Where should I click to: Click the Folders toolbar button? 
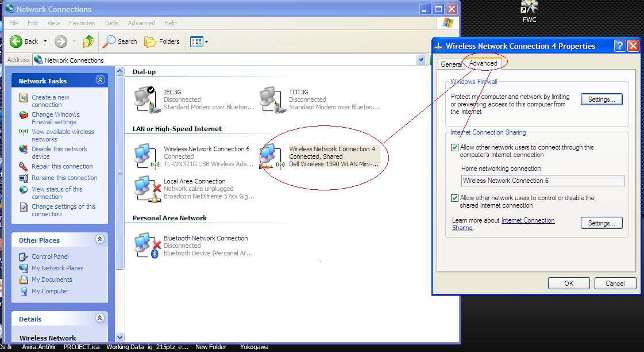[162, 41]
